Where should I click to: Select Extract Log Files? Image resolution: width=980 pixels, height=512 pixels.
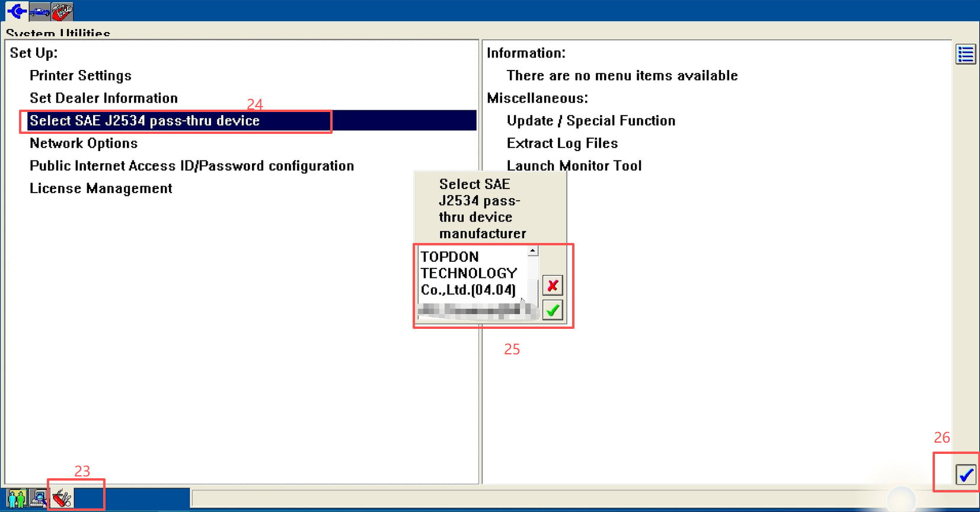(x=562, y=143)
